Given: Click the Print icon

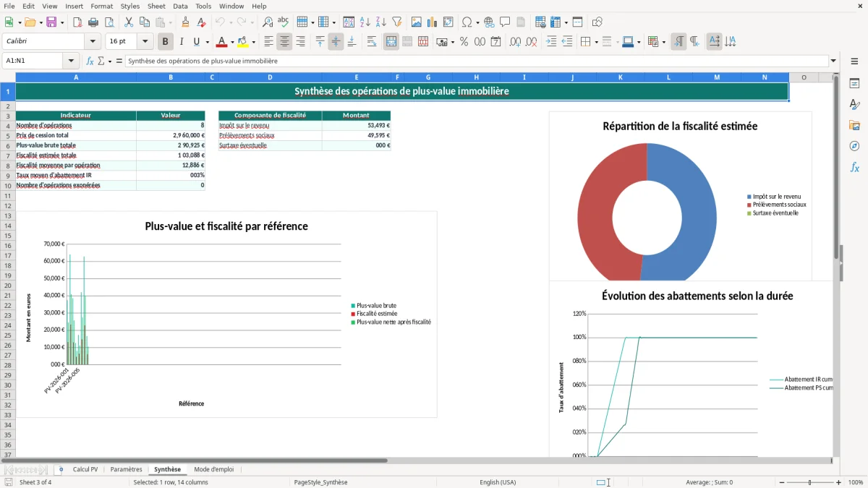Looking at the screenshot, I should 93,22.
